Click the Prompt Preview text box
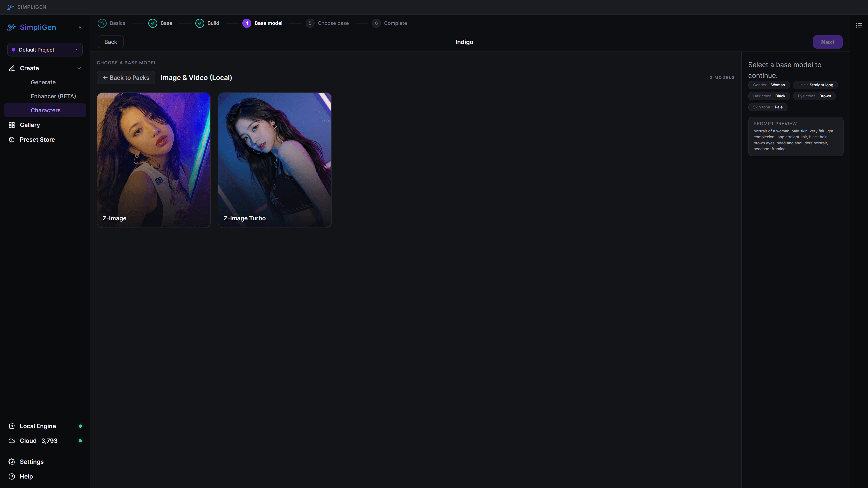The width and height of the screenshot is (868, 488). coord(796,136)
